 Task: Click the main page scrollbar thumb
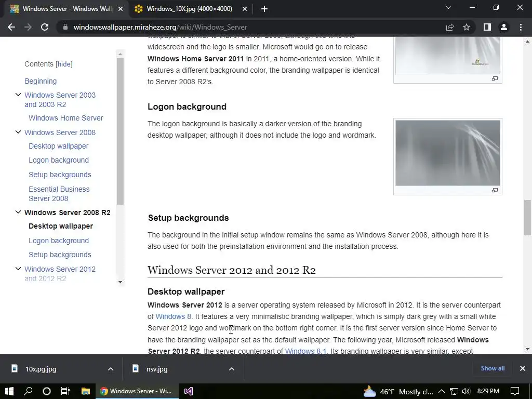pyautogui.click(x=527, y=218)
